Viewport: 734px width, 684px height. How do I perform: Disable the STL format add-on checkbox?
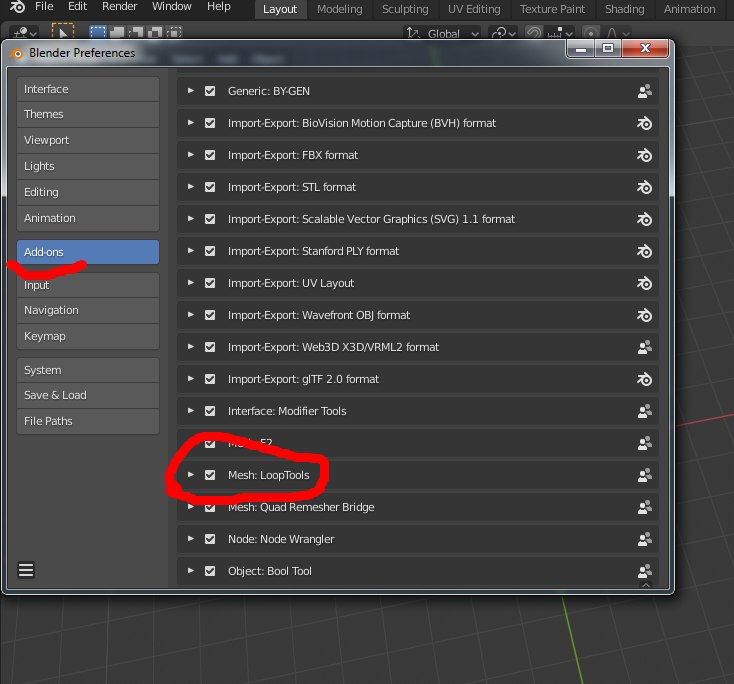coord(210,187)
